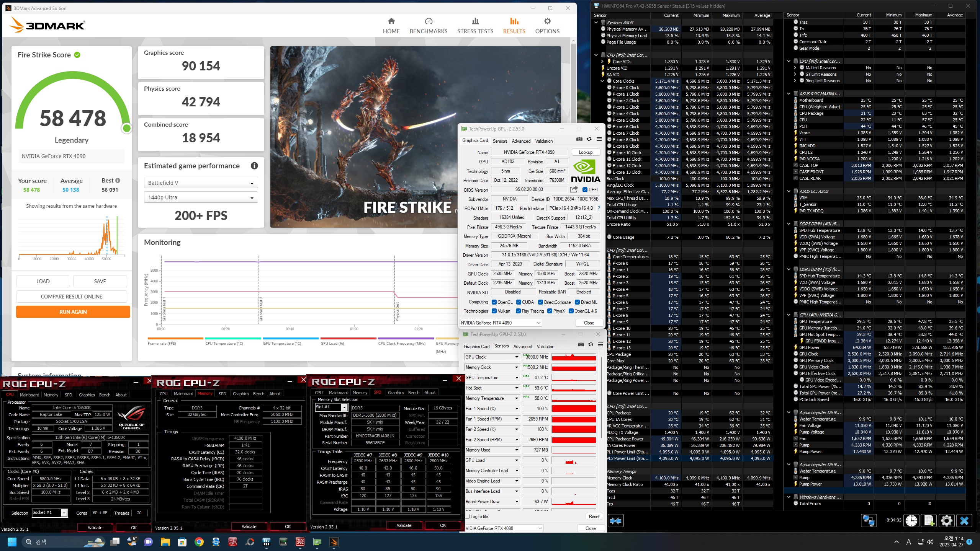Image resolution: width=980 pixels, height=551 pixels.
Task: Open Slot #1 dropdown in CPU-Z SPD
Action: pos(331,407)
